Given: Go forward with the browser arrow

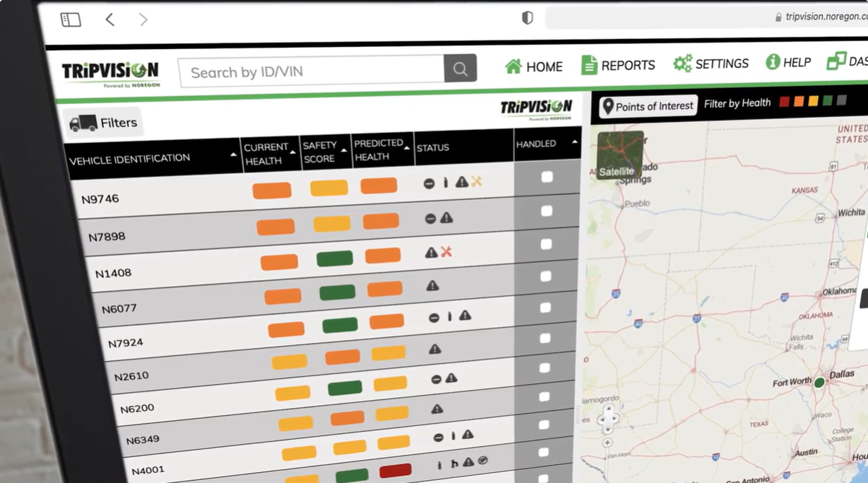Looking at the screenshot, I should [143, 19].
